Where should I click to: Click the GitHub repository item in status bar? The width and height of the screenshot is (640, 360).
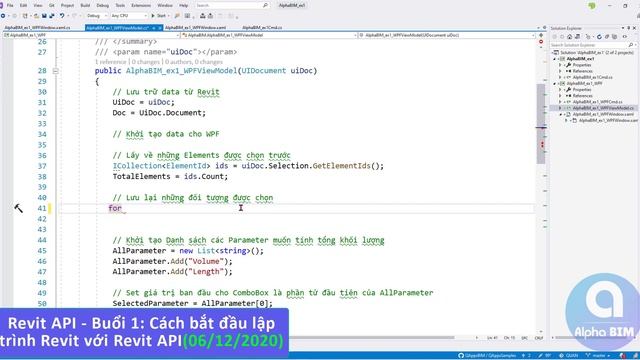point(487,356)
